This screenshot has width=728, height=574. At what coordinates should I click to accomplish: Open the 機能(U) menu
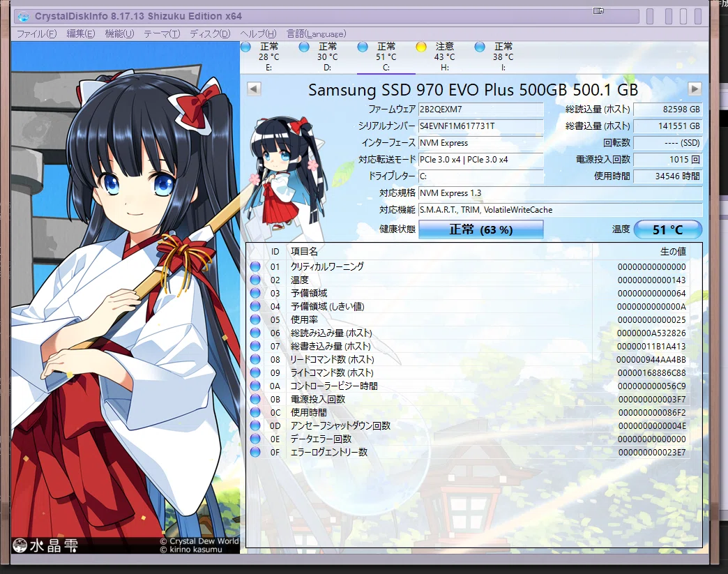tap(119, 34)
